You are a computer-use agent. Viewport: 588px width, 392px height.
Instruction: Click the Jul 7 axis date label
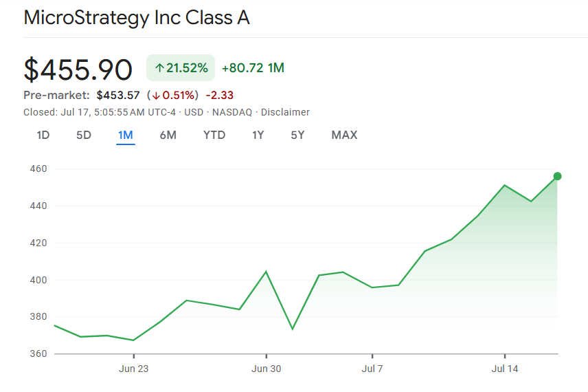[372, 369]
